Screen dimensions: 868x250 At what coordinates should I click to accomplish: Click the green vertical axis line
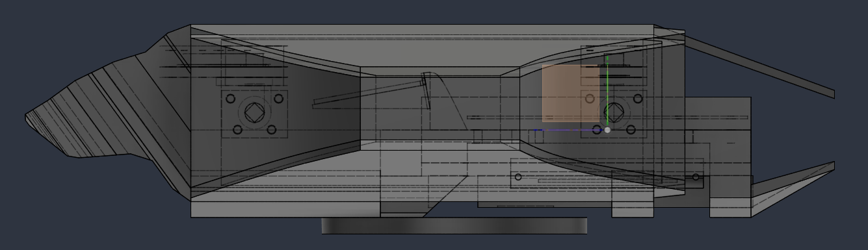(x=607, y=91)
